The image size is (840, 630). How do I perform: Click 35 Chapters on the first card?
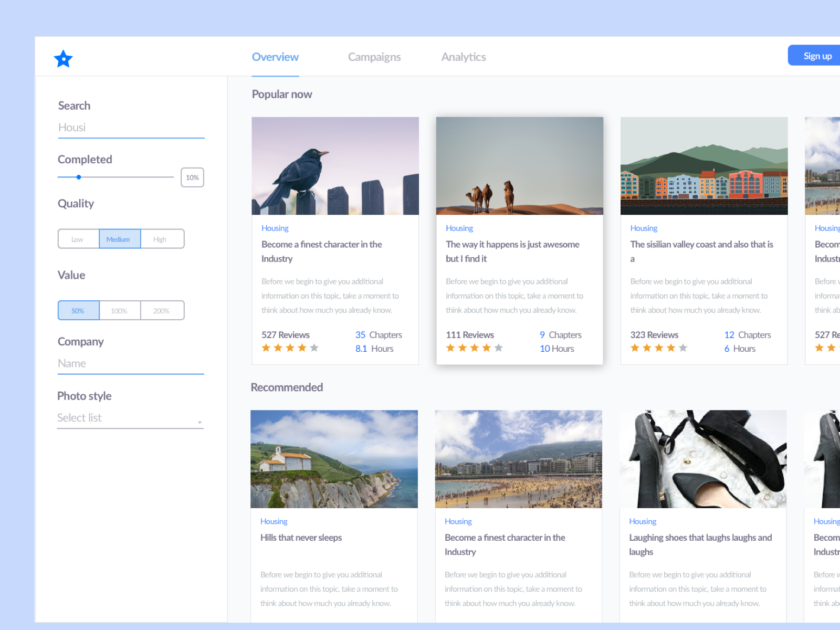(x=379, y=334)
